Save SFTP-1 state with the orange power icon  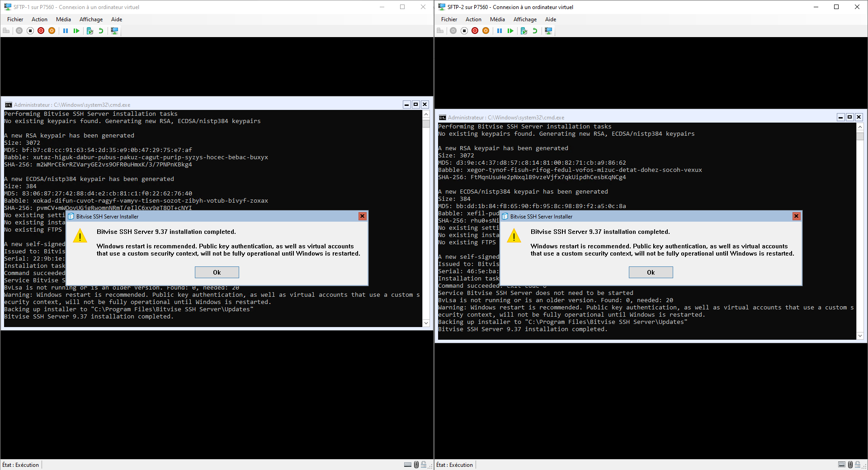(x=52, y=31)
